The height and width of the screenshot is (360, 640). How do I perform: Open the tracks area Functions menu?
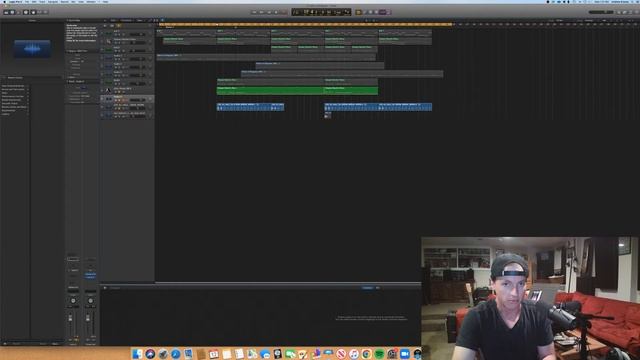(x=127, y=20)
